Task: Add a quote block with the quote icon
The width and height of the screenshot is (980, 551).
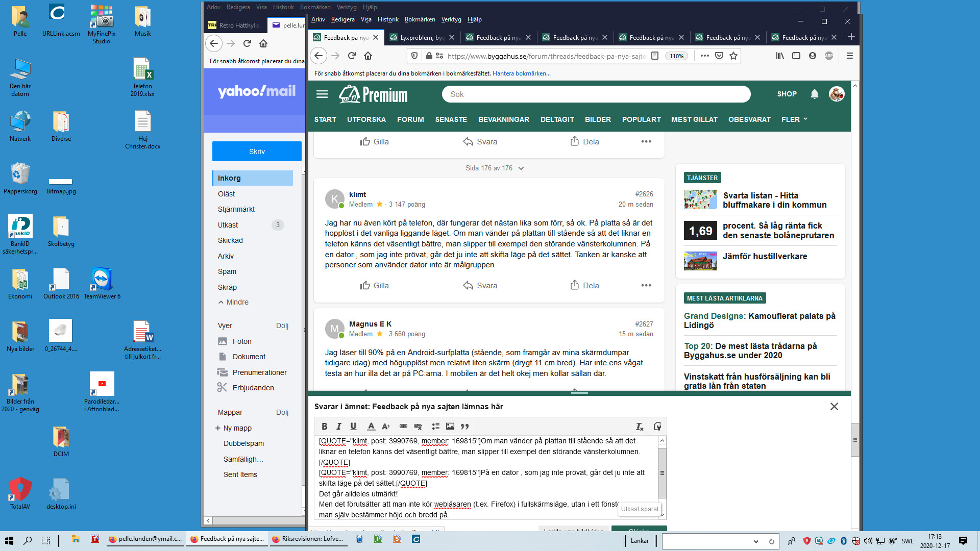Action: (x=464, y=427)
